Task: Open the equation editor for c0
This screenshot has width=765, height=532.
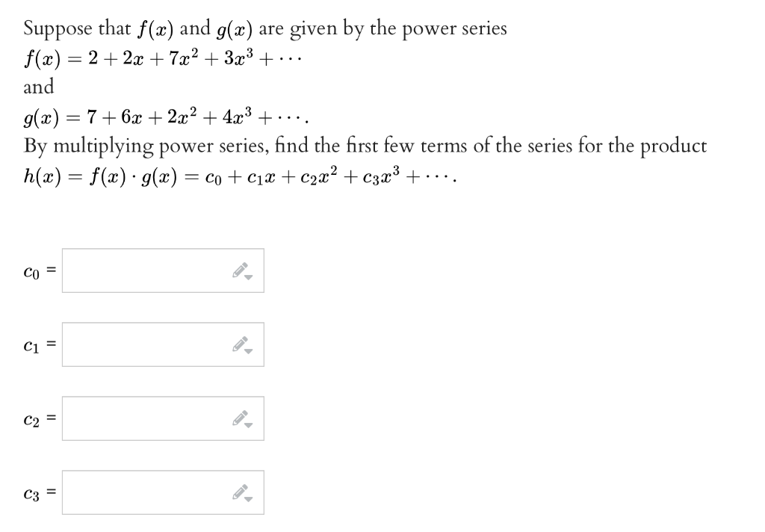Action: [x=241, y=270]
